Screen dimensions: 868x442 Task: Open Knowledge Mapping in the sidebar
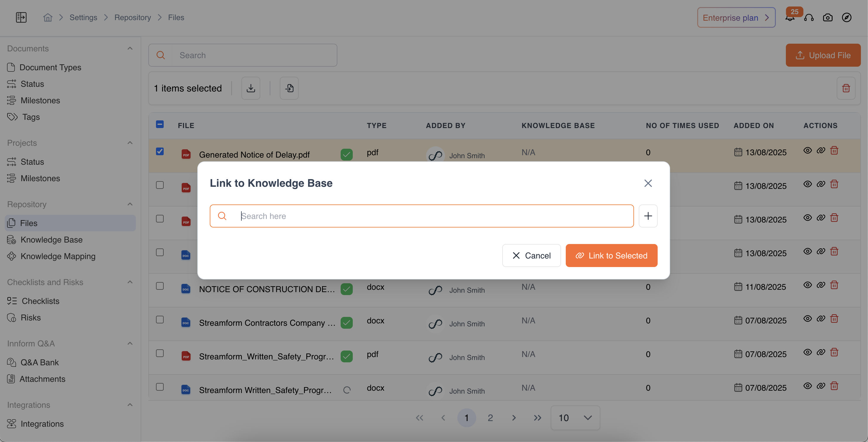58,256
